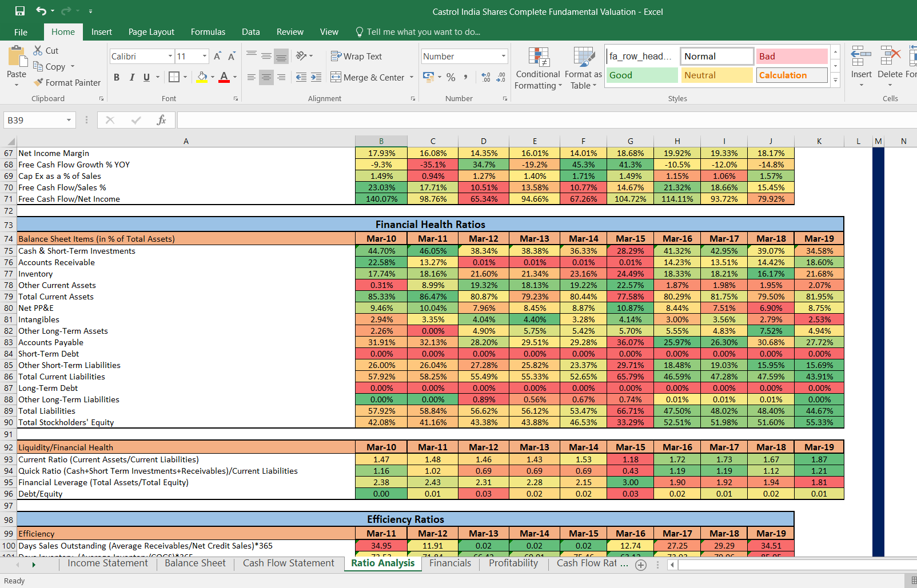Open the Page Layout tab

[151, 32]
